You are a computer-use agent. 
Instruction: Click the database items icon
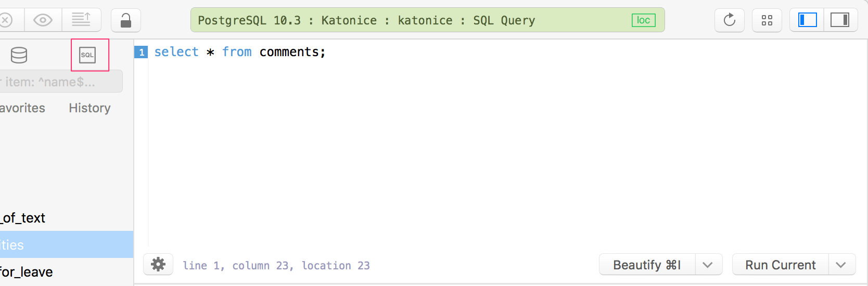click(x=19, y=55)
